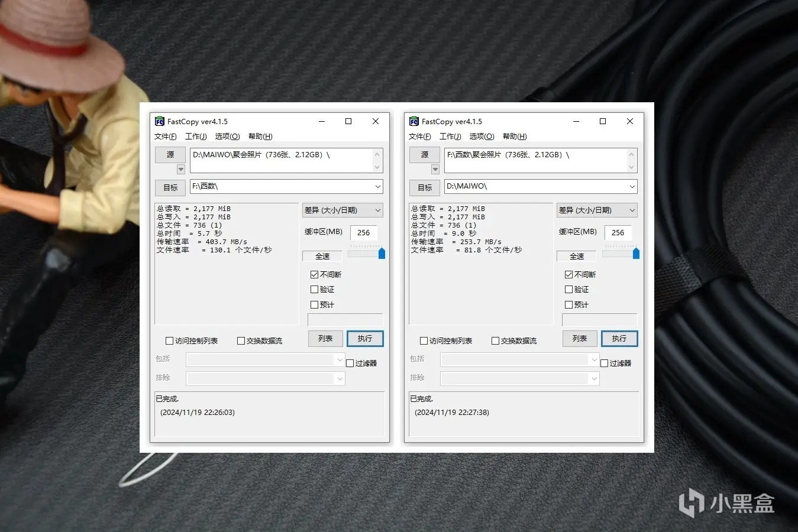798x532 pixels.
Task: Uncheck 不间断 in the left window
Action: [315, 274]
